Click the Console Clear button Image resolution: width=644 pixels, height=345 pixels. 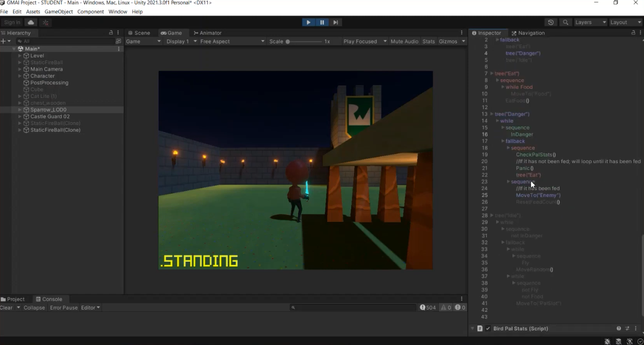point(7,307)
